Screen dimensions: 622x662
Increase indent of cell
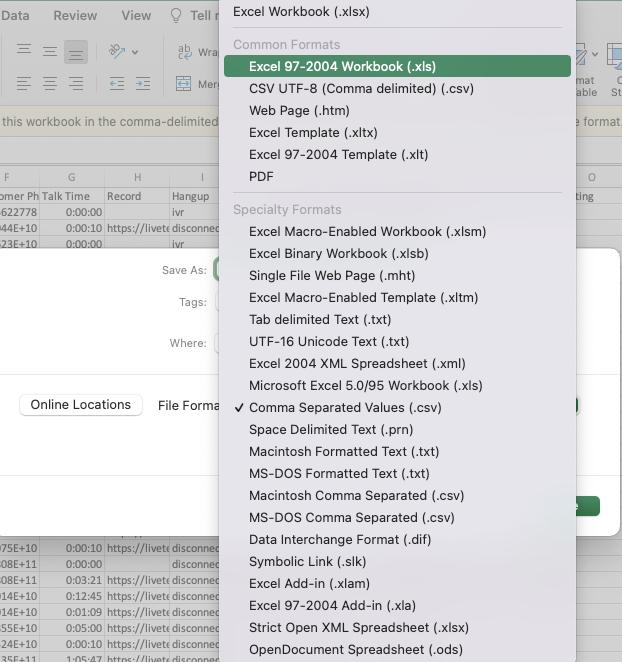click(x=143, y=83)
